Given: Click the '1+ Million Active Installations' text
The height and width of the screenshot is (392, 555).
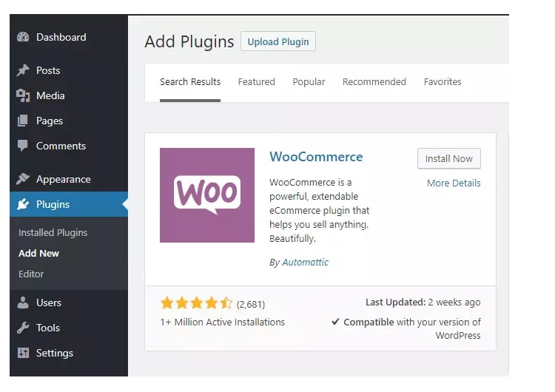Looking at the screenshot, I should click(x=222, y=322).
